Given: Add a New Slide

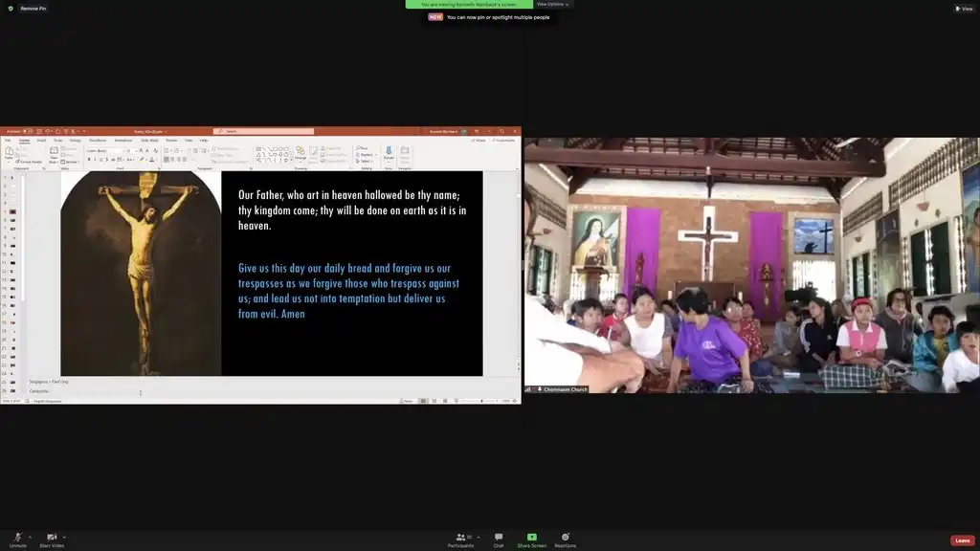Looking at the screenshot, I should 55,154.
